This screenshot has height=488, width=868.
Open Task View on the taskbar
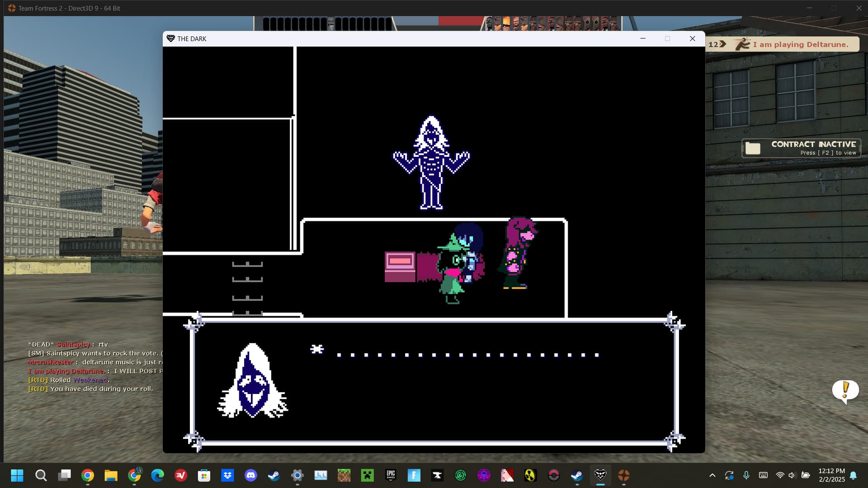[x=64, y=475]
